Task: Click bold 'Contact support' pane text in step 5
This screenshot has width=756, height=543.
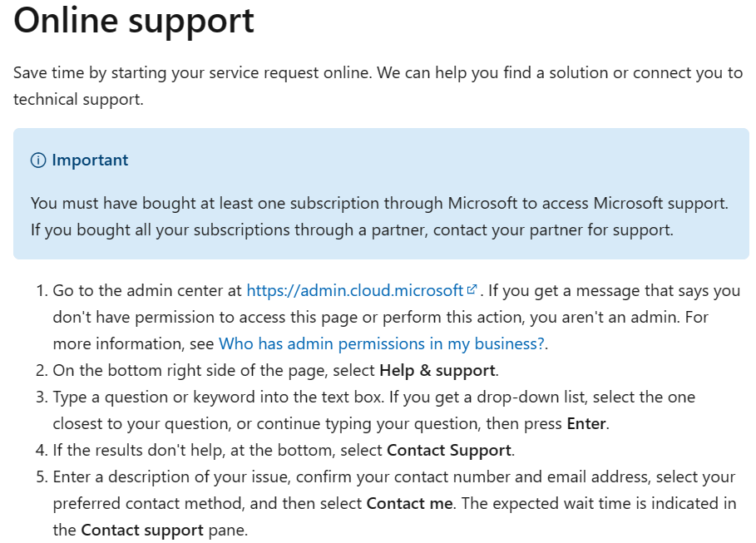Action: (x=142, y=531)
